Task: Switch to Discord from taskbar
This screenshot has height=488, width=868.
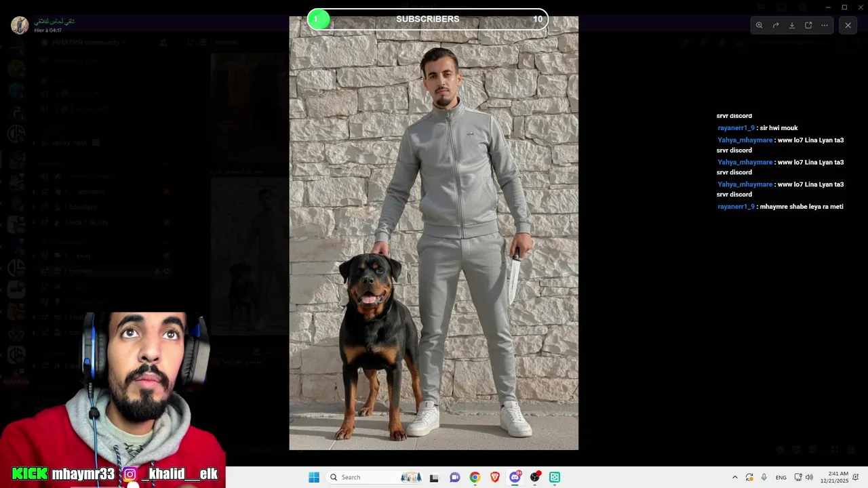Action: click(x=515, y=477)
